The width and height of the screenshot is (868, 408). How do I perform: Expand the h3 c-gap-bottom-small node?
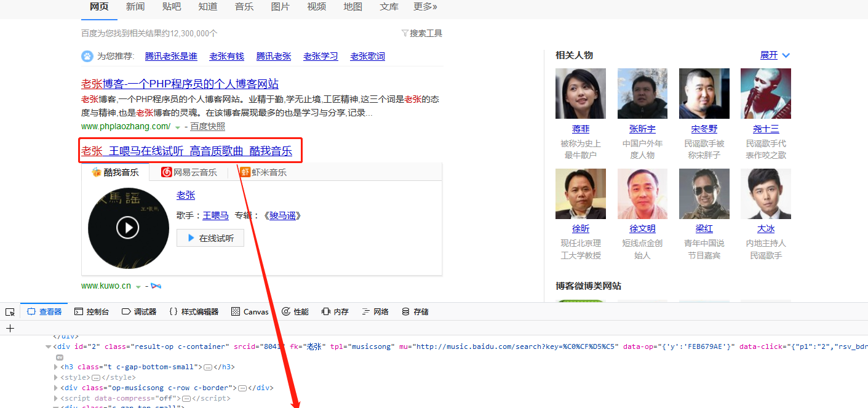57,367
